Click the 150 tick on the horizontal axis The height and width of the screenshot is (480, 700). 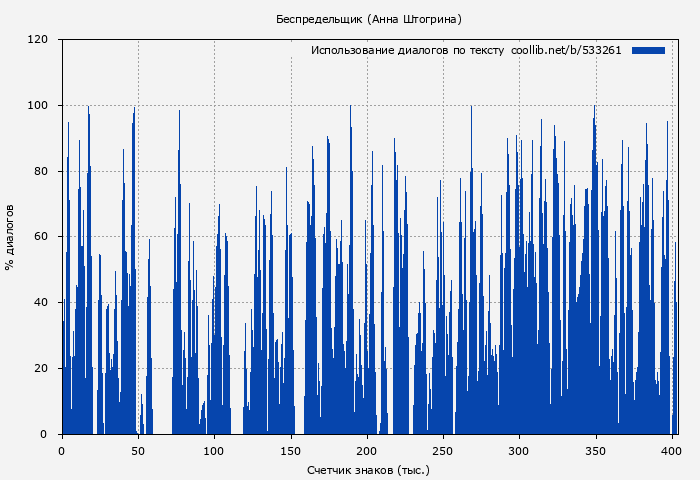click(x=290, y=451)
